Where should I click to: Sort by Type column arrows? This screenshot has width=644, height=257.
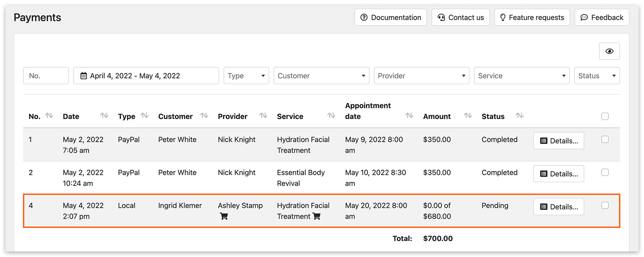point(145,115)
